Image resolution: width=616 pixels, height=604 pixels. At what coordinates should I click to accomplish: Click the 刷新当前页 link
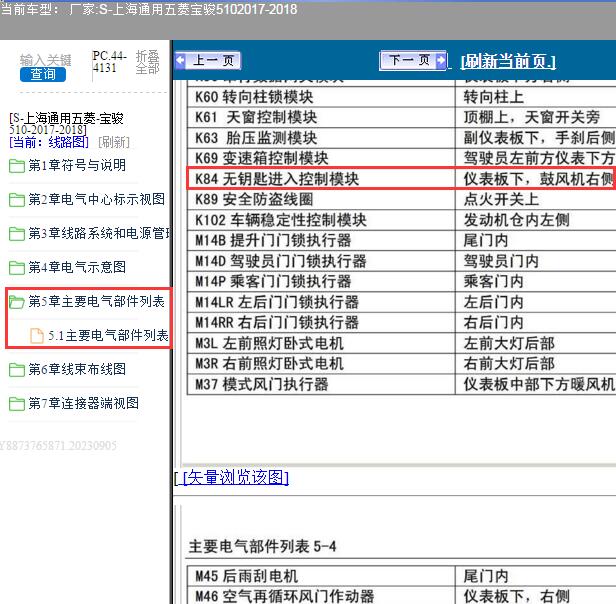pyautogui.click(x=508, y=61)
